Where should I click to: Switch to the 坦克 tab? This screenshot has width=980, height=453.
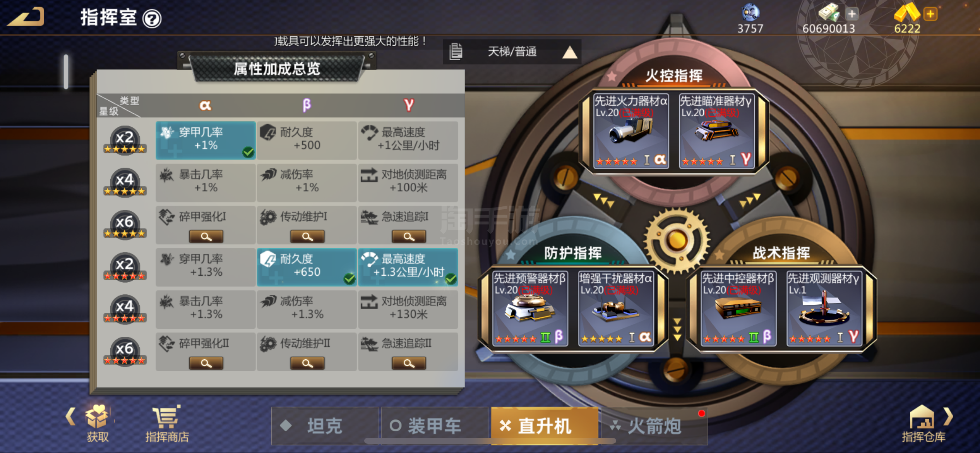(325, 426)
